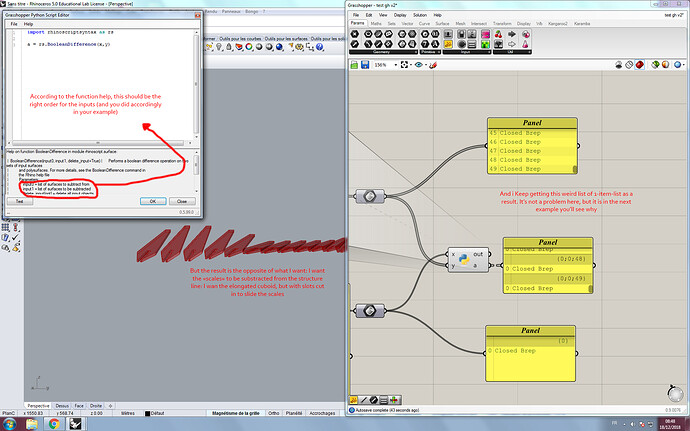The height and width of the screenshot is (431, 690).
Task: Open File menu in Python Script Editor
Action: (14, 24)
